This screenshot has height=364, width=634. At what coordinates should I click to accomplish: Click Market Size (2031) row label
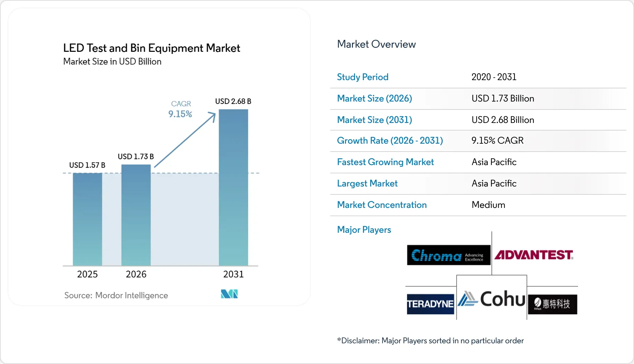[x=374, y=120]
